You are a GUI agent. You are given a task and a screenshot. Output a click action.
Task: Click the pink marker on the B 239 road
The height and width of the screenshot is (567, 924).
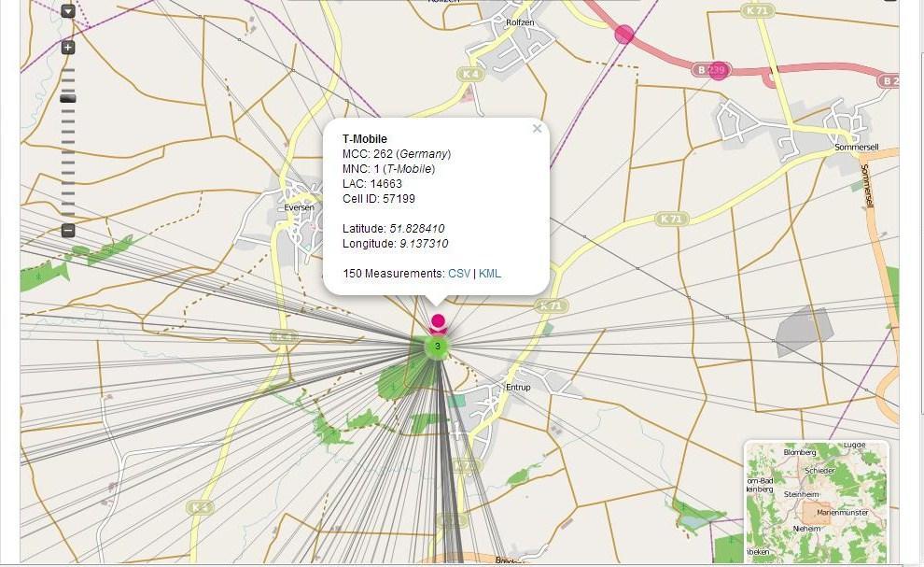tap(717, 70)
